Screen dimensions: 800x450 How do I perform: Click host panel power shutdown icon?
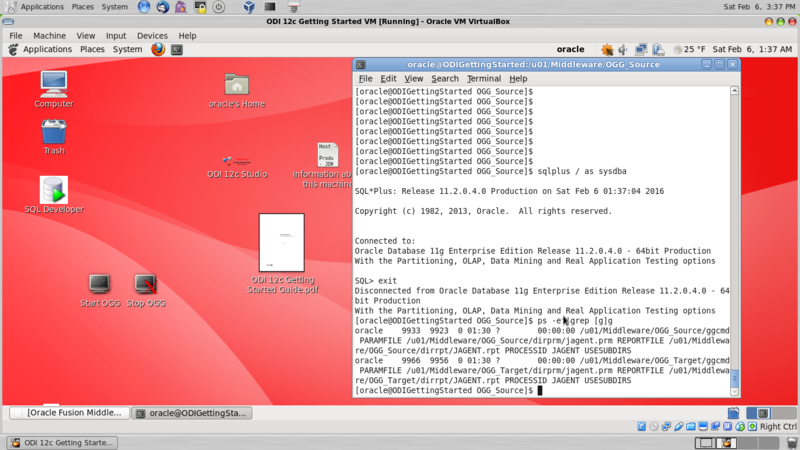point(219,7)
